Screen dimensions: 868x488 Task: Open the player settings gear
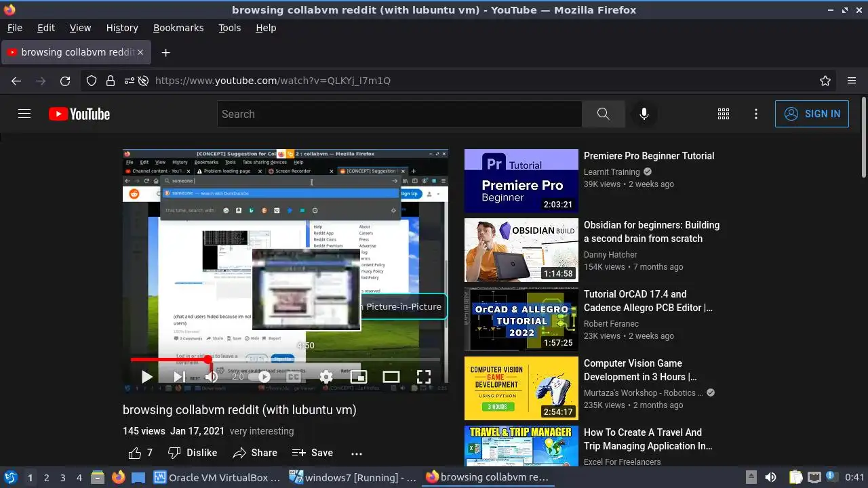tap(326, 377)
